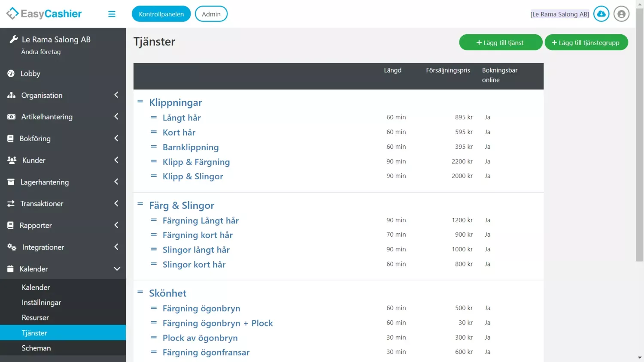
Task: Click the cloud download icon
Action: pos(601,14)
